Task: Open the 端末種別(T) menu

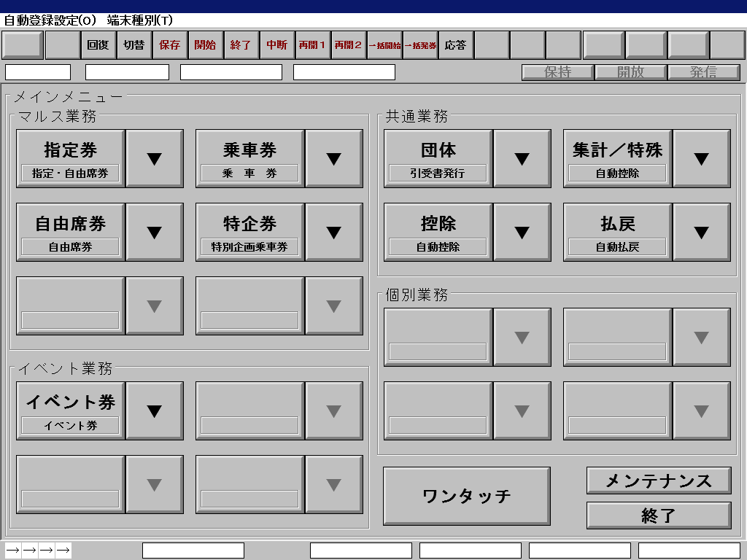Action: click(139, 20)
